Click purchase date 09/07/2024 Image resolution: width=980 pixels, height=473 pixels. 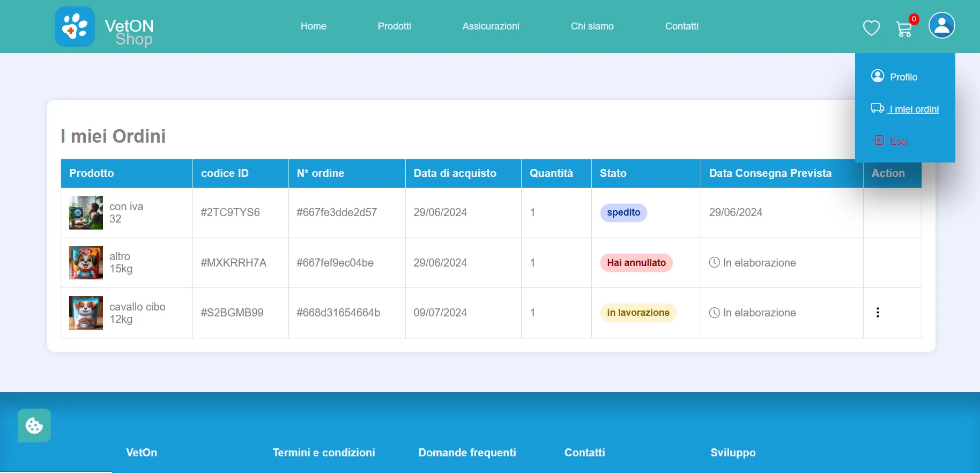[x=440, y=313]
